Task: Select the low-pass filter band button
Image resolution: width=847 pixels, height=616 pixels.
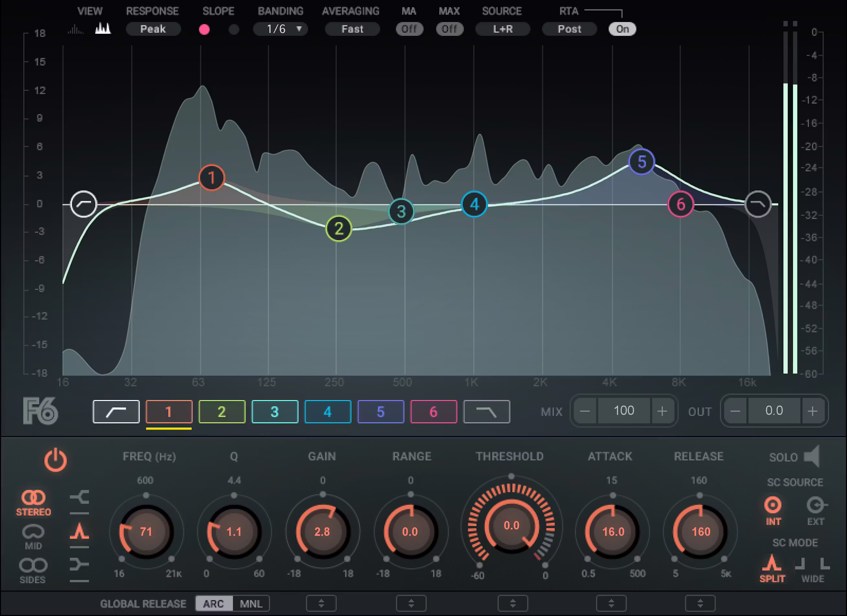Action: point(487,411)
